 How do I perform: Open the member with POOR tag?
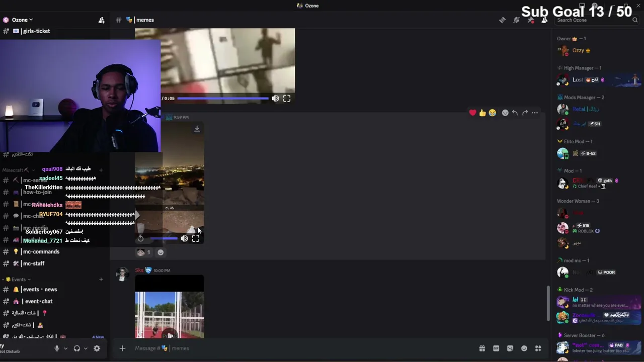[x=599, y=273]
